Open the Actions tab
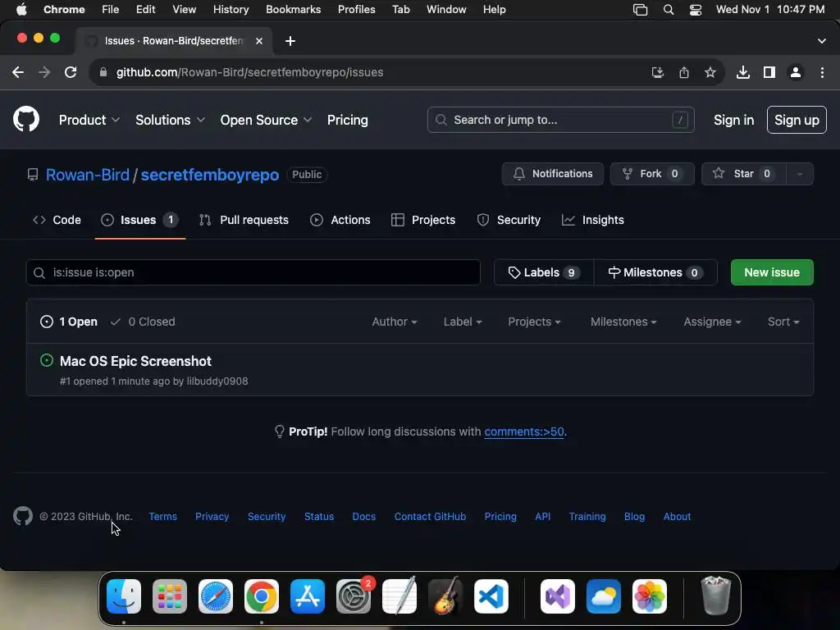Viewport: 840px width, 630px height. pos(340,220)
